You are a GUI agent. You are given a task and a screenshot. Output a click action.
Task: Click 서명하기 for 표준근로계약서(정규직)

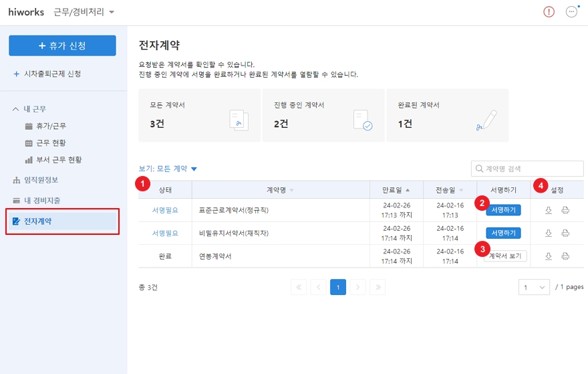[502, 210]
